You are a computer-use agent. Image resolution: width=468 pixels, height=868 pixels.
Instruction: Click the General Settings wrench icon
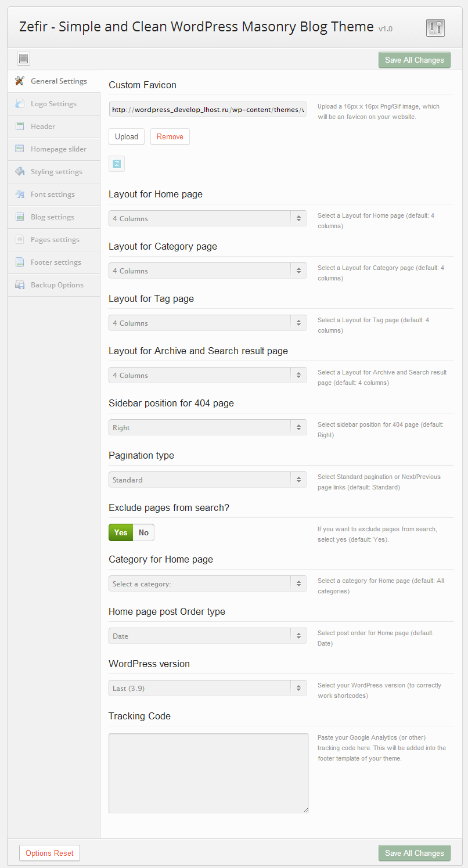click(x=20, y=81)
